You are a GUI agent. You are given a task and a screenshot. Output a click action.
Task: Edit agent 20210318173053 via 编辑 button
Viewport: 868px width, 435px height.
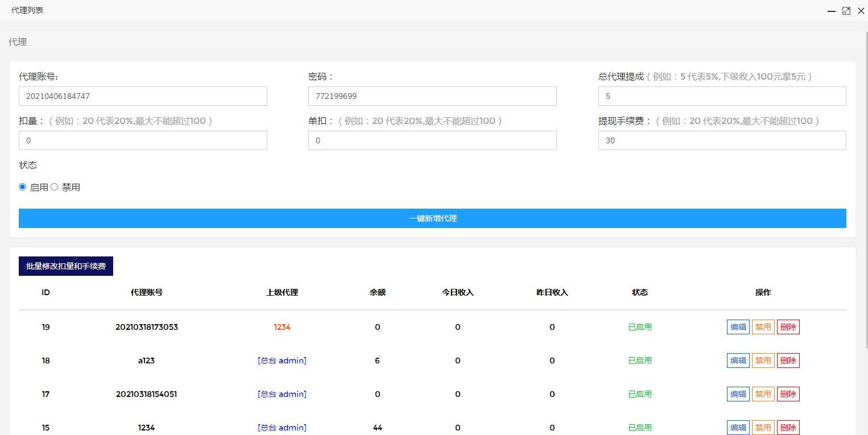pyautogui.click(x=738, y=326)
